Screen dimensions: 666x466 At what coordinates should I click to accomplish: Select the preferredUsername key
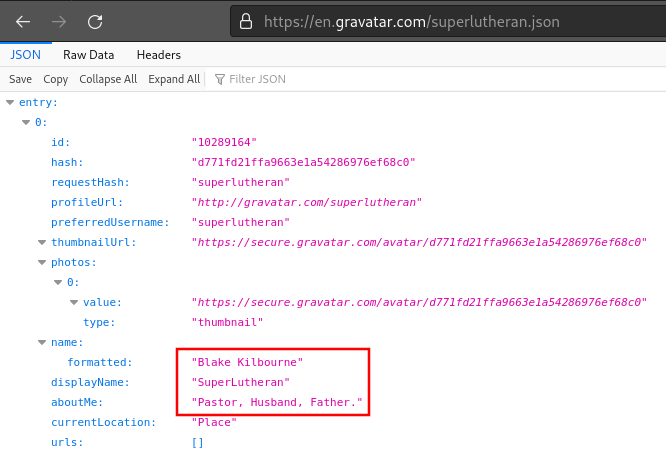[x=110, y=222]
